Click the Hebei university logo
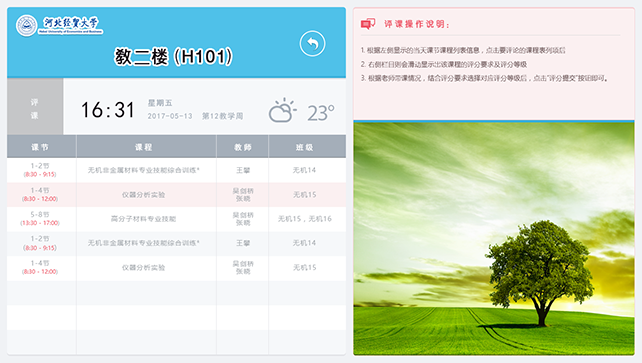Image resolution: width=642 pixels, height=363 pixels. point(59,25)
